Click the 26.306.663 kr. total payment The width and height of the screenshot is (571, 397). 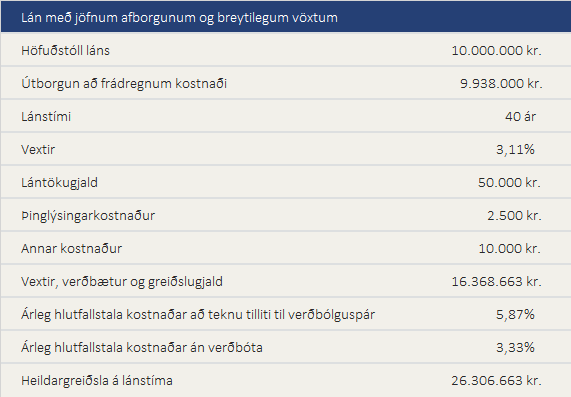496,381
